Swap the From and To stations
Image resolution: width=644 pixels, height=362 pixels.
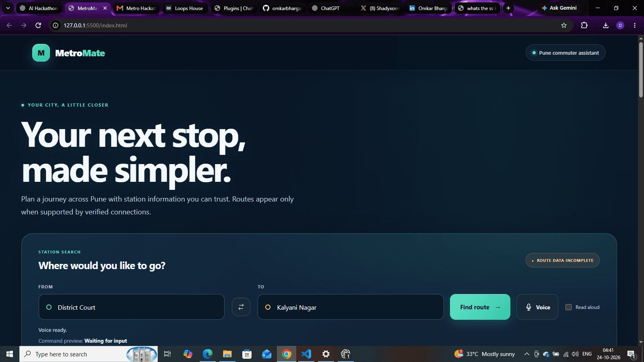241,307
